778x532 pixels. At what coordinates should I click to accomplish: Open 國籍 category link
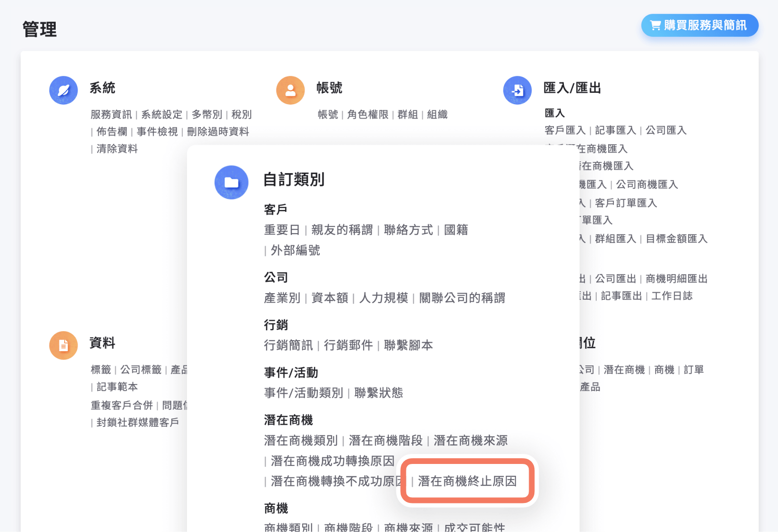[456, 230]
